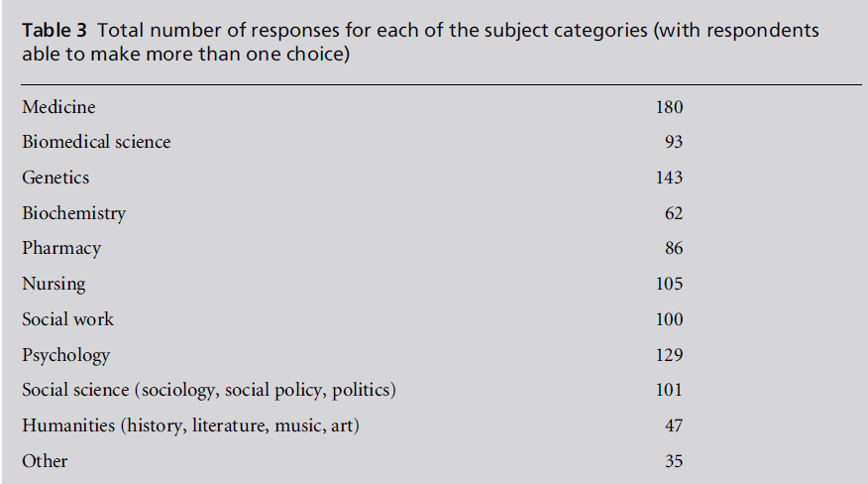Select the Nursing row label
This screenshot has width=868, height=484.
(54, 284)
